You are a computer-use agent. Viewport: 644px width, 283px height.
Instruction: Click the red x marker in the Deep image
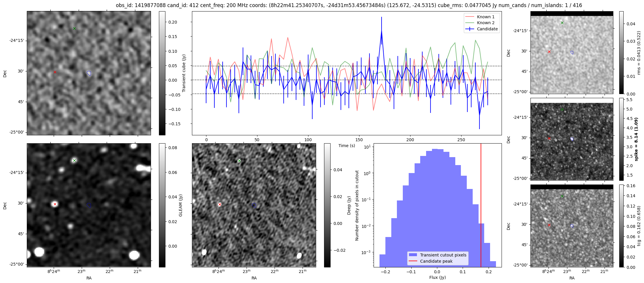[x=220, y=204]
